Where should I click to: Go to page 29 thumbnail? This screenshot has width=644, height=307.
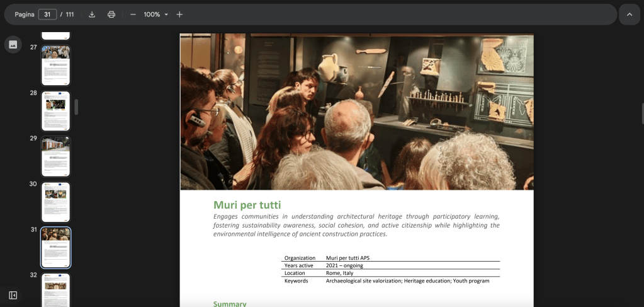[x=55, y=156]
